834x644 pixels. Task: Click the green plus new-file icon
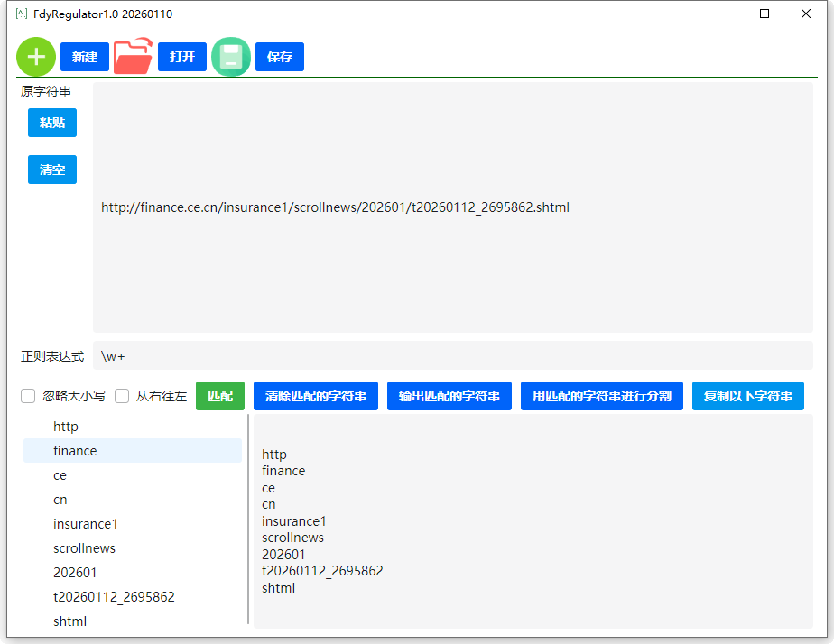click(36, 57)
